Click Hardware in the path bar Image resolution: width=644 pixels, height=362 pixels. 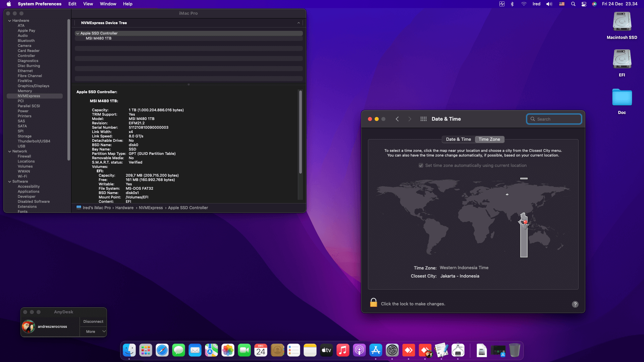[124, 208]
